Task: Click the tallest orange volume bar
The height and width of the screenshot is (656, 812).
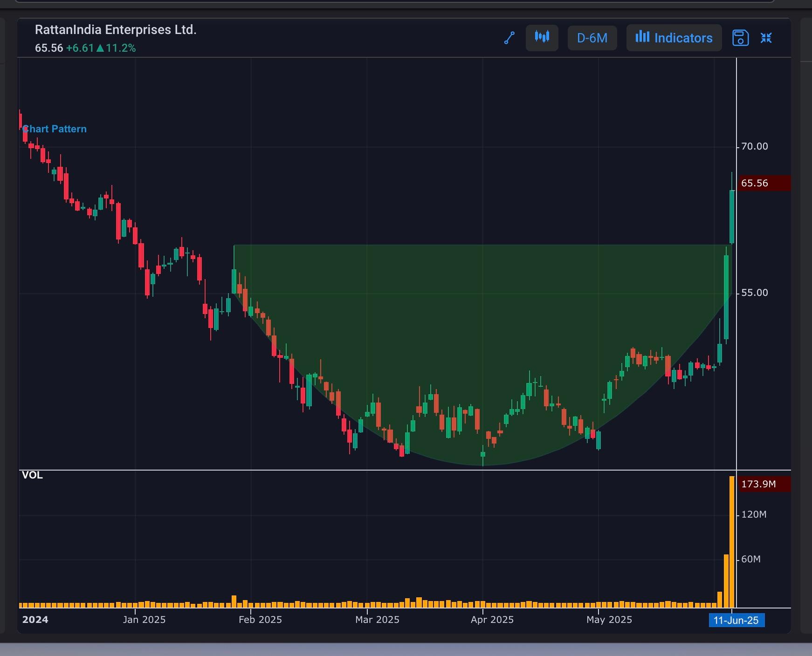Action: (732, 542)
